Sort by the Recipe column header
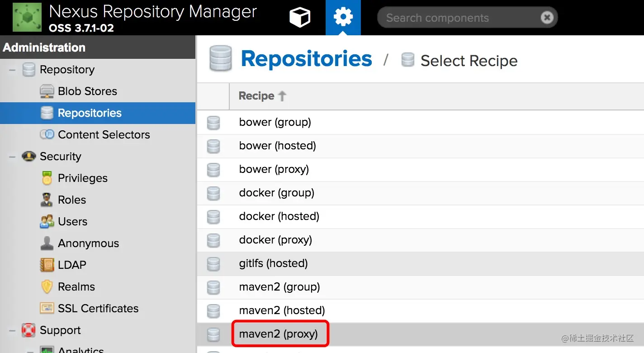This screenshot has height=353, width=644. point(256,96)
